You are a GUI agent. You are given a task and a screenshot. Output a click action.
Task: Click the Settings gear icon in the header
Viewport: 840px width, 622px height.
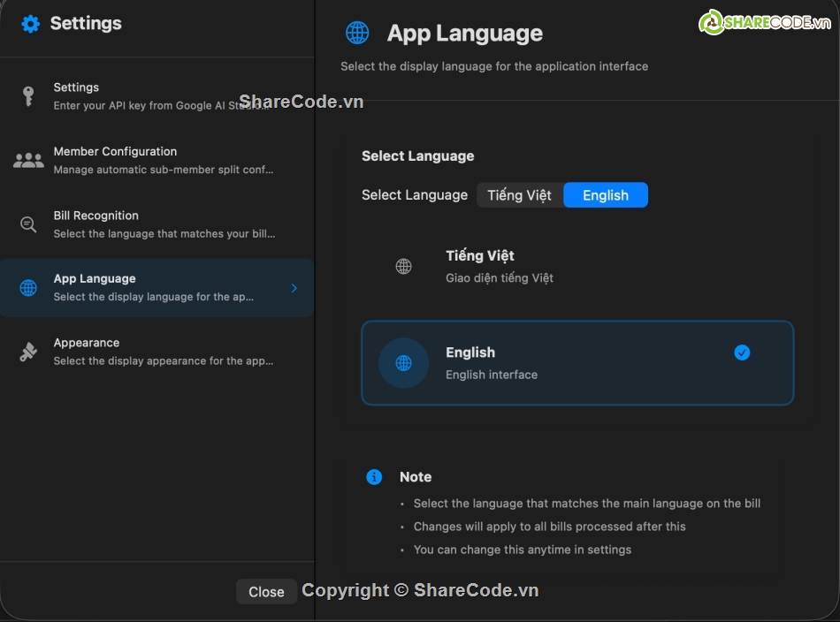[x=31, y=23]
